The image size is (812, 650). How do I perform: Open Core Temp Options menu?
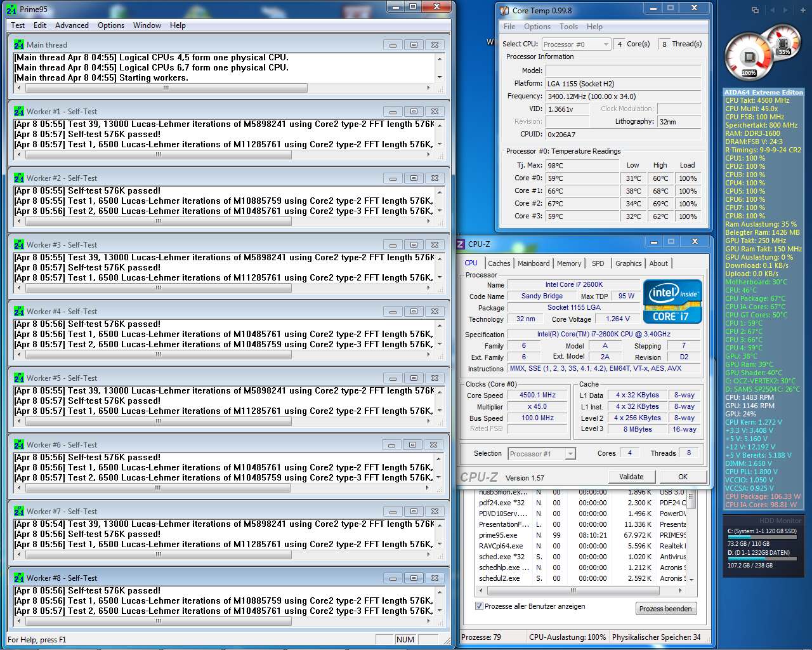[537, 27]
